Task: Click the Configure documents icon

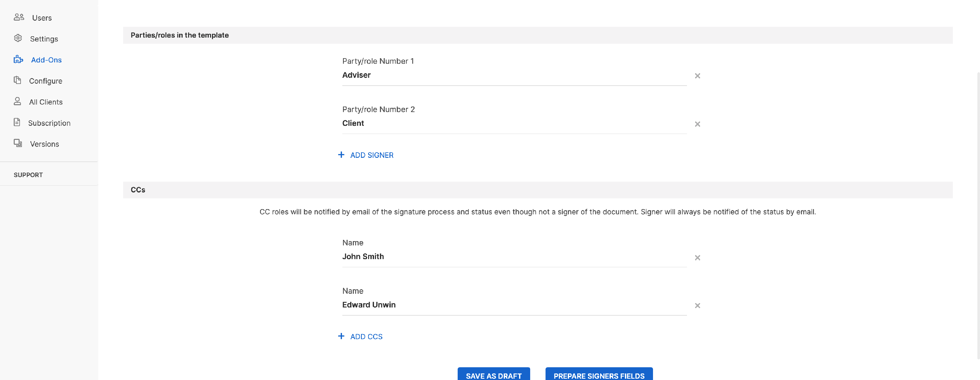Action: pos(17,80)
